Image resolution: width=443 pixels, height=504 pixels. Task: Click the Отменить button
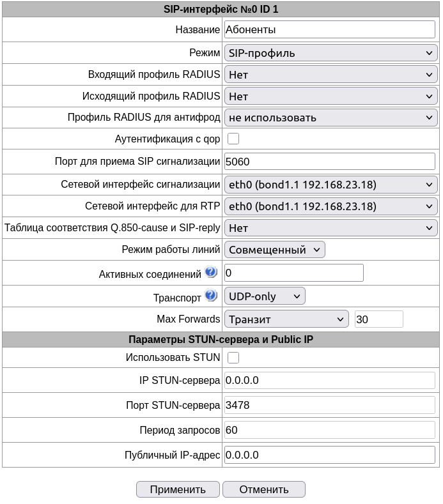(264, 489)
